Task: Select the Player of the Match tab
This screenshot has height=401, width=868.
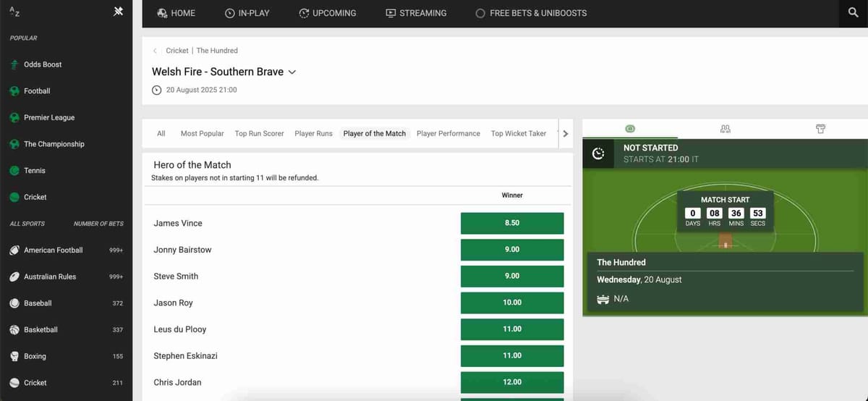Action: tap(375, 134)
